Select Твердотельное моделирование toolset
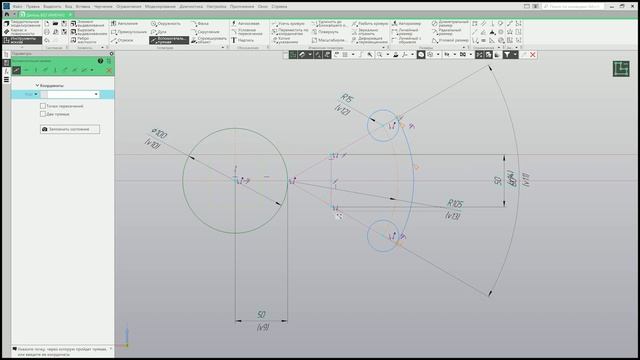This screenshot has width=640, height=360. pos(22,24)
